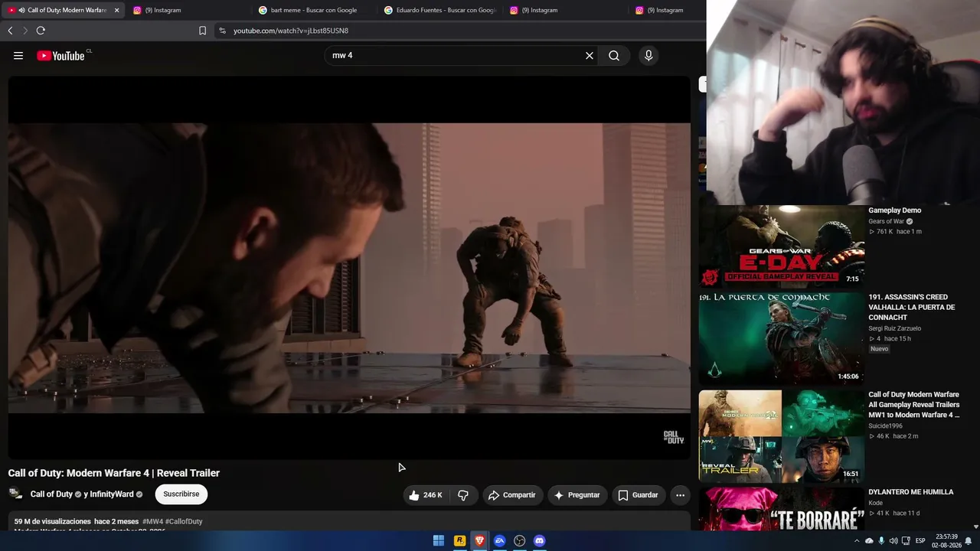Screen dimensions: 980x551
Task: Open OBS Studio from the taskbar
Action: click(519, 541)
